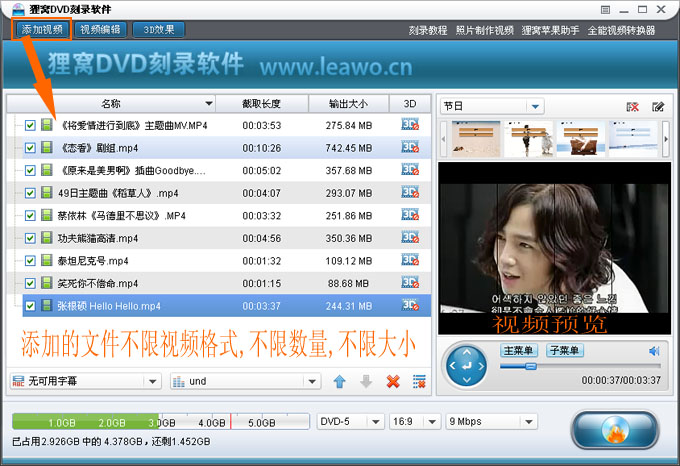The width and height of the screenshot is (680, 466).
Task: Uncheck 笑死你不偿命.mp4
Action: [x=30, y=283]
